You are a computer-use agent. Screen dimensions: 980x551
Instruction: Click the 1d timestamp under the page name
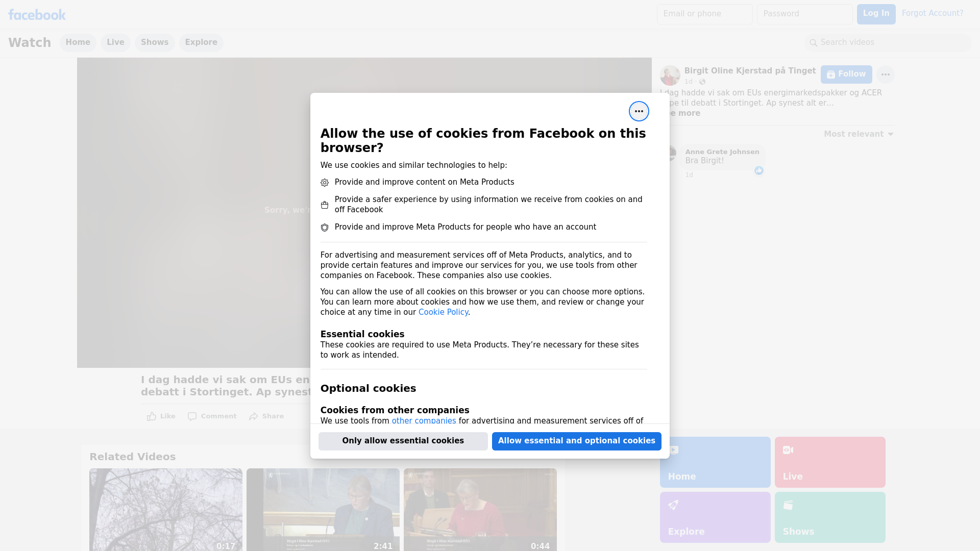coord(689,82)
